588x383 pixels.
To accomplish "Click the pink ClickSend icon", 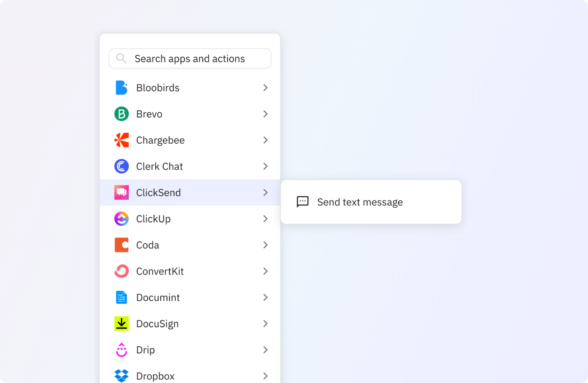I will pyautogui.click(x=121, y=192).
